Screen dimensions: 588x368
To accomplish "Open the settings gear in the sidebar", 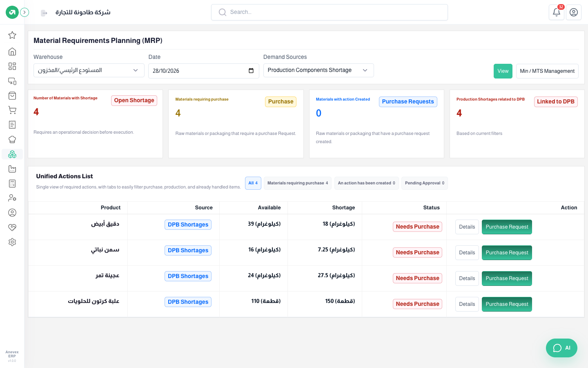I will pos(12,242).
